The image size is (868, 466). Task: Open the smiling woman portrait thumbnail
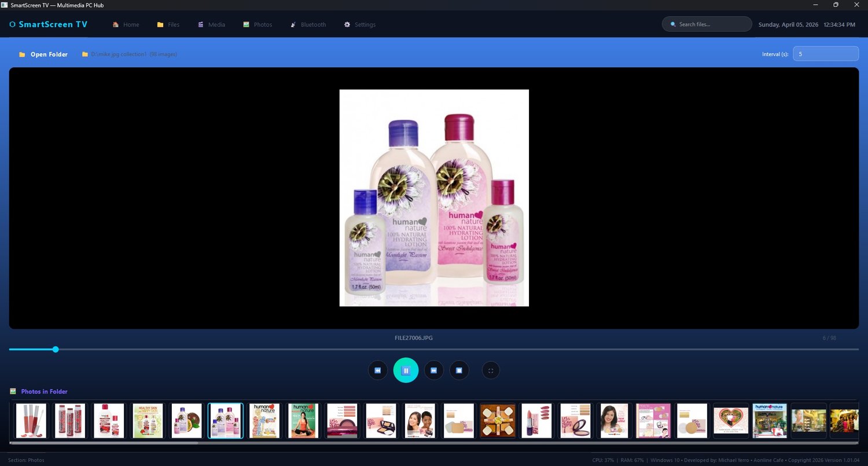tap(614, 421)
